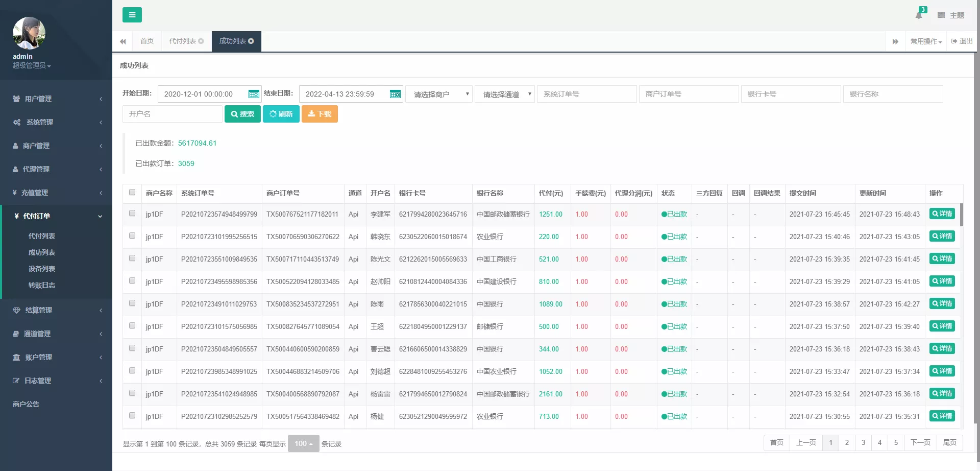Close the 成功列表 tab via its X icon
The image size is (980, 471).
tap(251, 41)
